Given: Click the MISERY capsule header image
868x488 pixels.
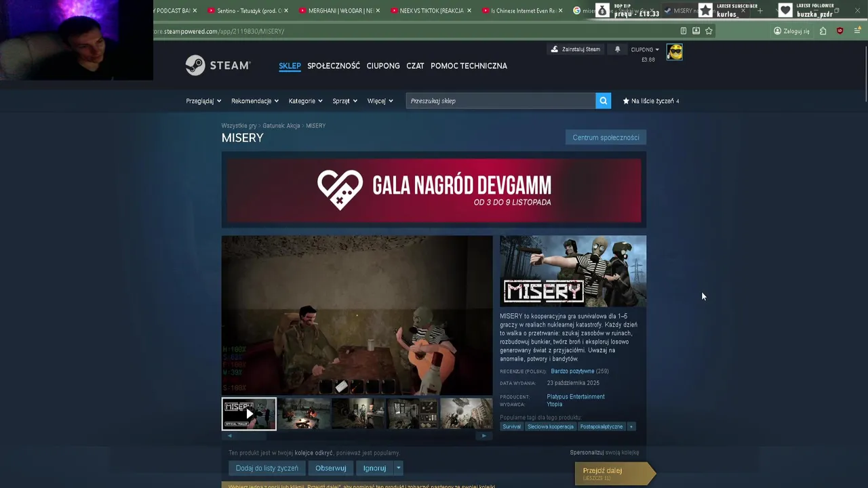Looking at the screenshot, I should [573, 270].
